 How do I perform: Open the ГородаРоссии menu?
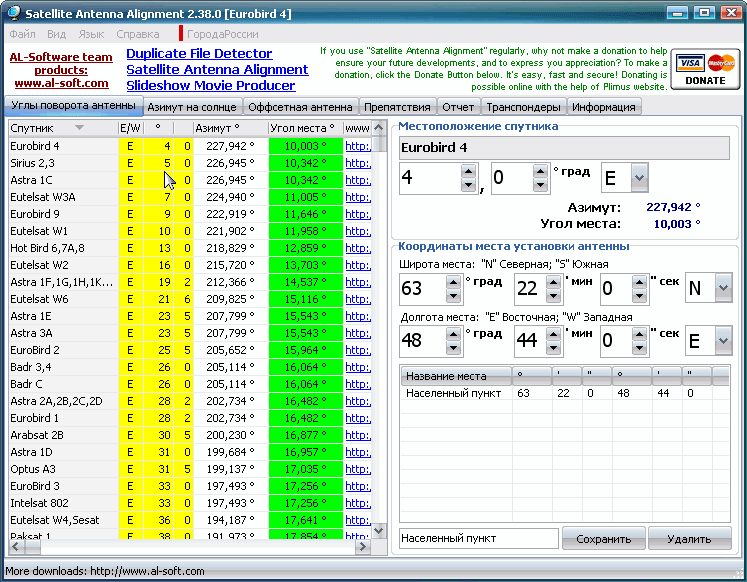[x=222, y=34]
